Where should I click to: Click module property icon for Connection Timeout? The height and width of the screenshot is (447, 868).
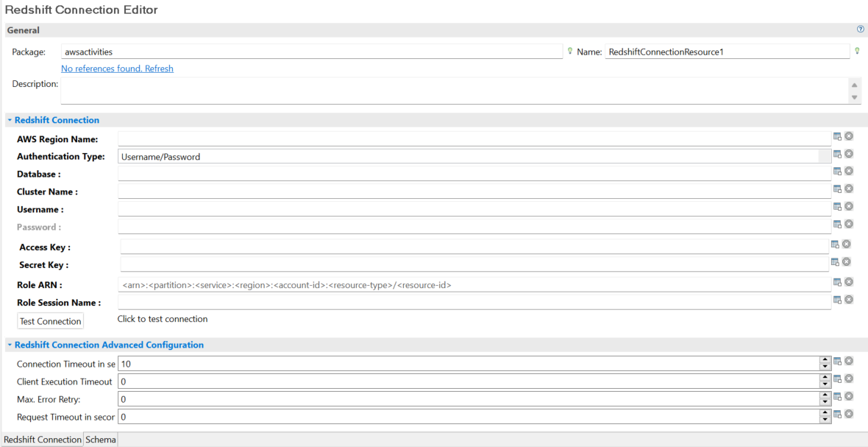pyautogui.click(x=838, y=362)
